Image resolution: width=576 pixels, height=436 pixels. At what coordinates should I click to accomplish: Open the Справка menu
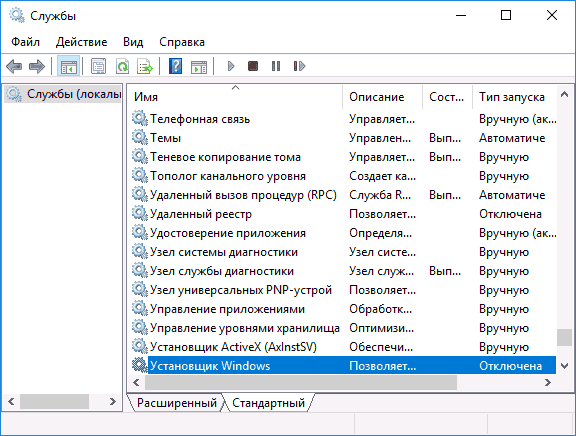(182, 42)
